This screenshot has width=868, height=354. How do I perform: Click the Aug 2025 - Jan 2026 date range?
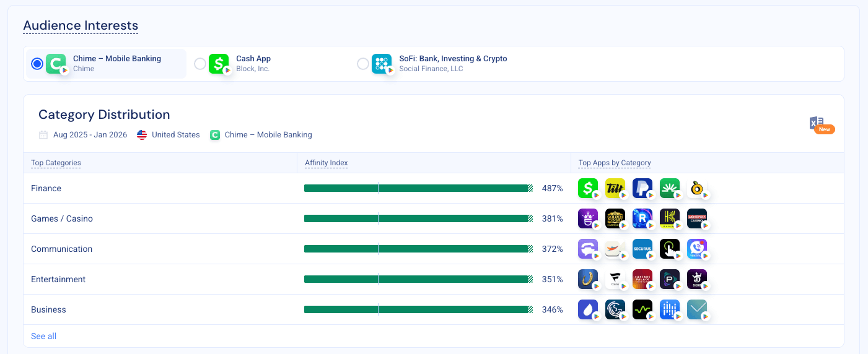89,134
